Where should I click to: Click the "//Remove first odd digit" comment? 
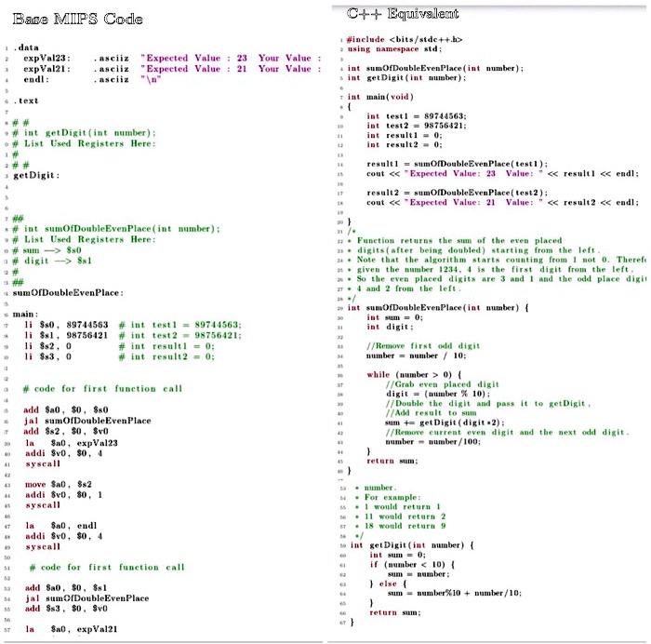point(423,346)
